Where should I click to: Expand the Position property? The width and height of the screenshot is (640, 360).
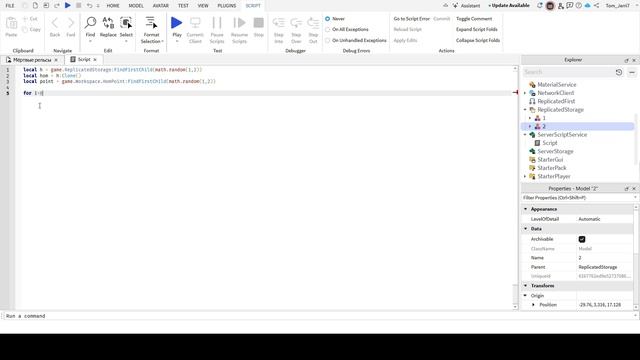point(533,305)
